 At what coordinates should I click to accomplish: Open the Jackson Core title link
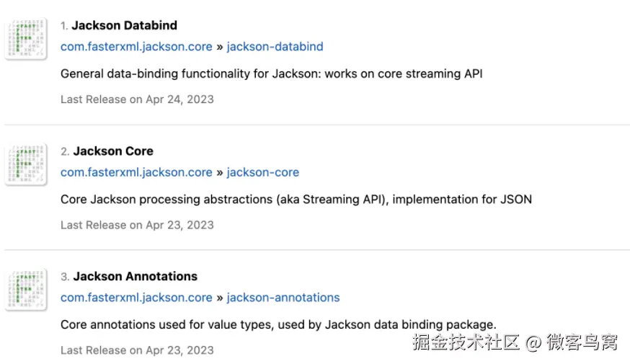click(x=113, y=151)
